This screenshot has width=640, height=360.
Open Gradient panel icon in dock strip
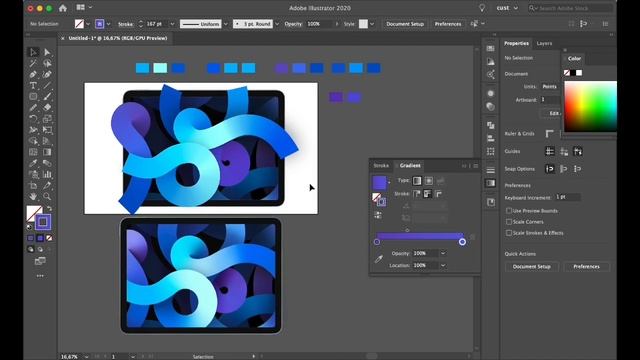tap(491, 183)
